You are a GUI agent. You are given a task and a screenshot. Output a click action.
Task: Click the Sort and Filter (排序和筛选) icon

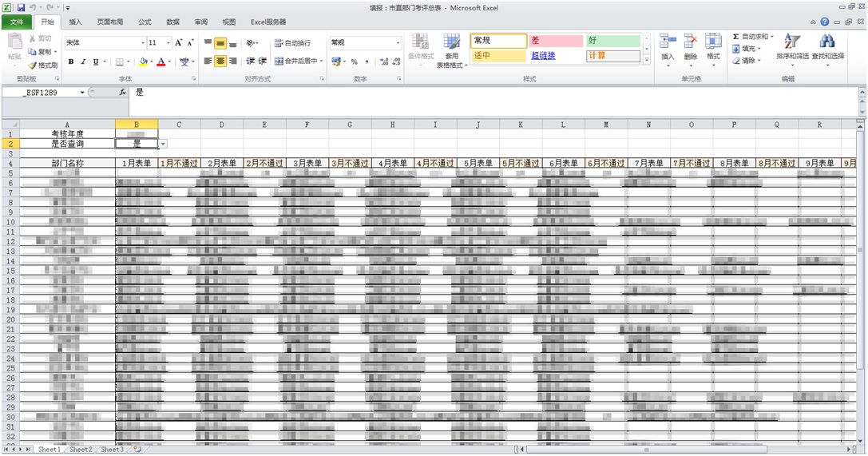coord(792,42)
